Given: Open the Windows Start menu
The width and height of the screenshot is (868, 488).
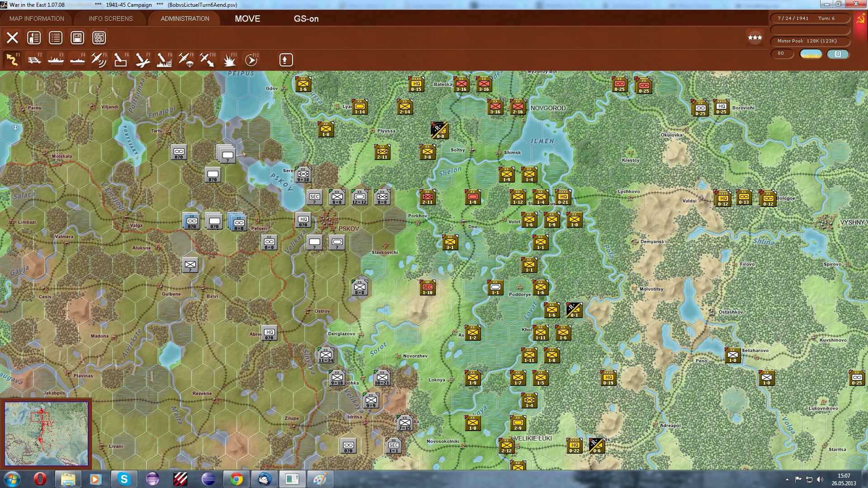Looking at the screenshot, I should 11,479.
